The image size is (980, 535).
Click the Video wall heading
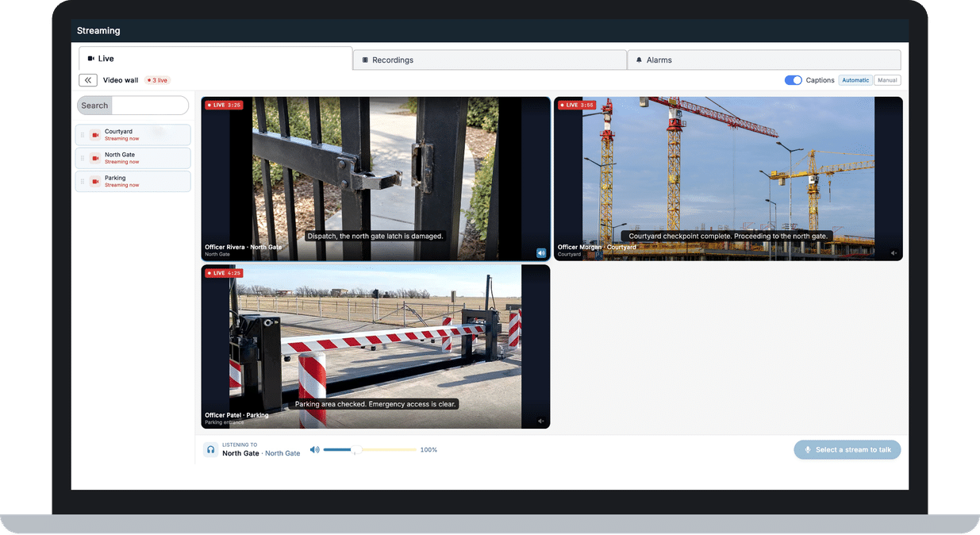click(x=121, y=80)
